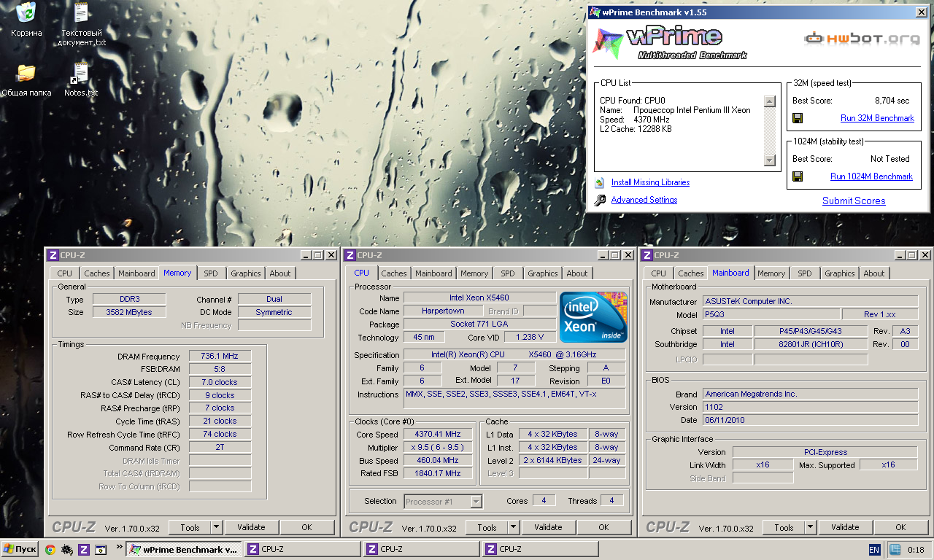Click the blue tray icon beside clock
This screenshot has height=560, width=934.
click(894, 550)
